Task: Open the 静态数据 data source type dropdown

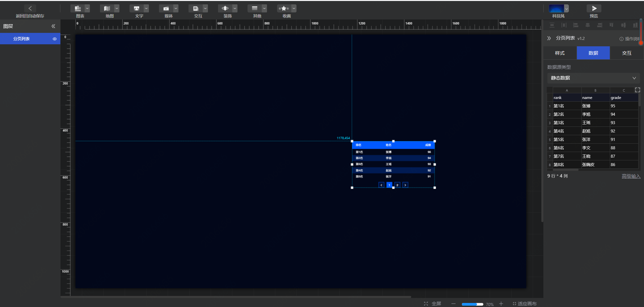Action: click(x=593, y=78)
